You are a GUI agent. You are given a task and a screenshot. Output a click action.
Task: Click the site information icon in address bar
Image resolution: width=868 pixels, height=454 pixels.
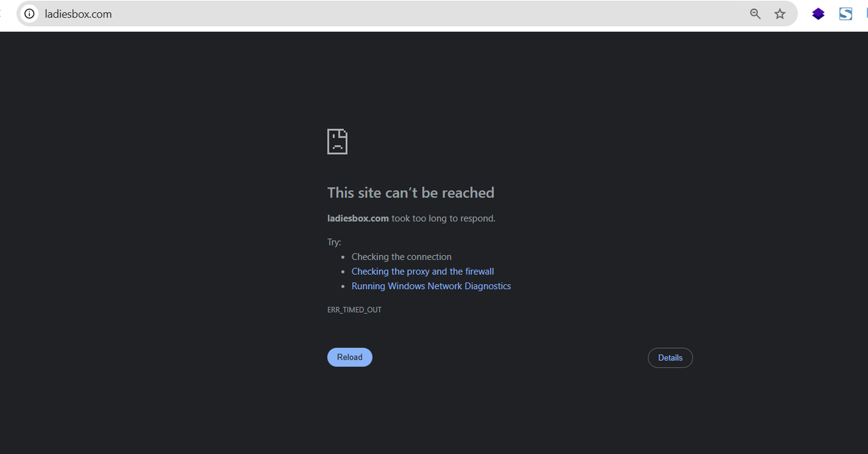click(x=29, y=14)
